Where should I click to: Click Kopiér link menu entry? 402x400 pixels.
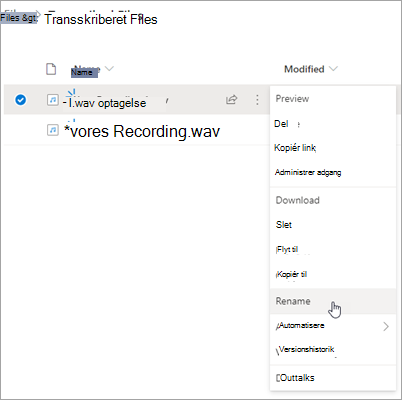click(295, 148)
